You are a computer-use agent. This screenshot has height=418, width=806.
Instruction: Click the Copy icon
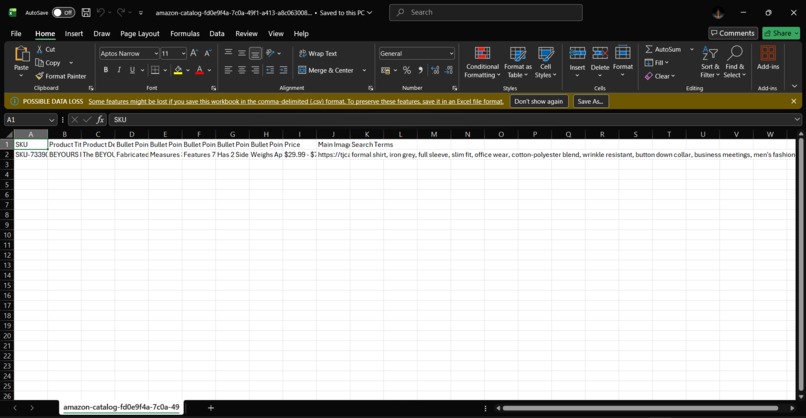pos(40,63)
